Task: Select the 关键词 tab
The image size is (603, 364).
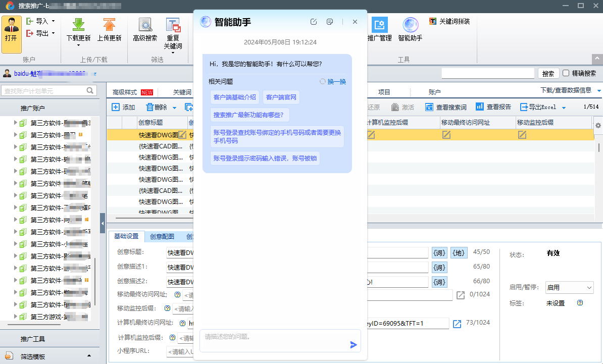Action: pyautogui.click(x=182, y=92)
